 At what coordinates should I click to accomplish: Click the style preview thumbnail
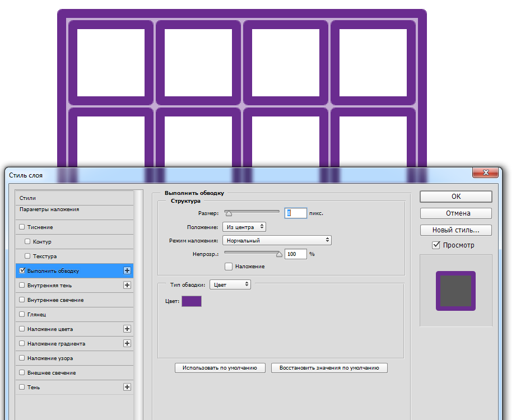point(456,291)
